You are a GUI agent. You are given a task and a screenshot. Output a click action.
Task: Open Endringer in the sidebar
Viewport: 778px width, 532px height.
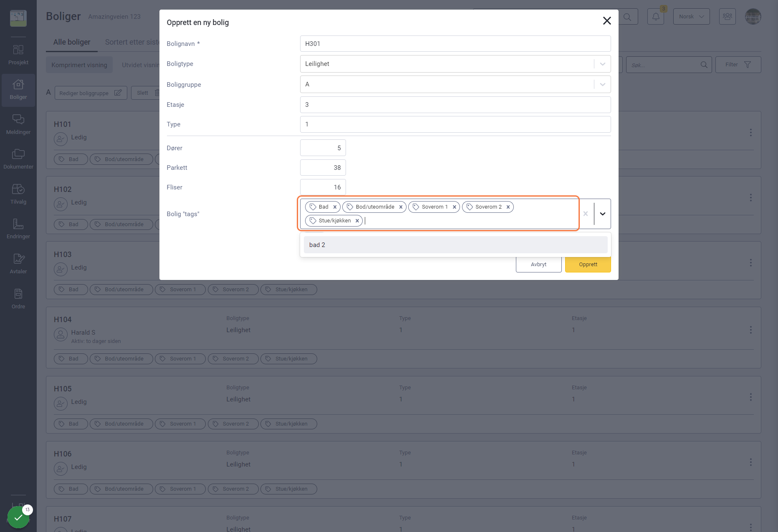pyautogui.click(x=18, y=229)
